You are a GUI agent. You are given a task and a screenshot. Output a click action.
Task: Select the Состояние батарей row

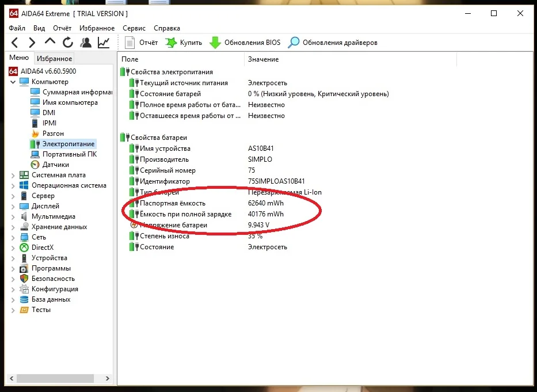(259, 94)
